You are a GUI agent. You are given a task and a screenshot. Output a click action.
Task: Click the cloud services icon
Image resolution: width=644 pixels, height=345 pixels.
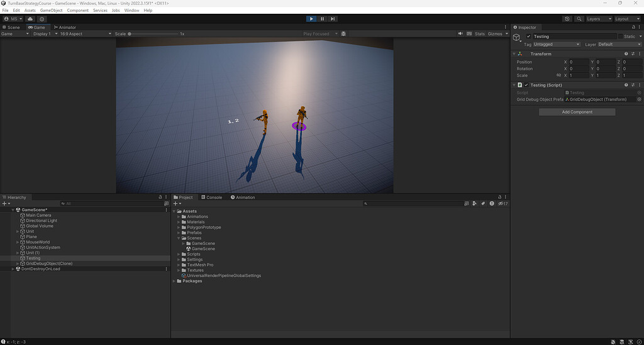30,19
